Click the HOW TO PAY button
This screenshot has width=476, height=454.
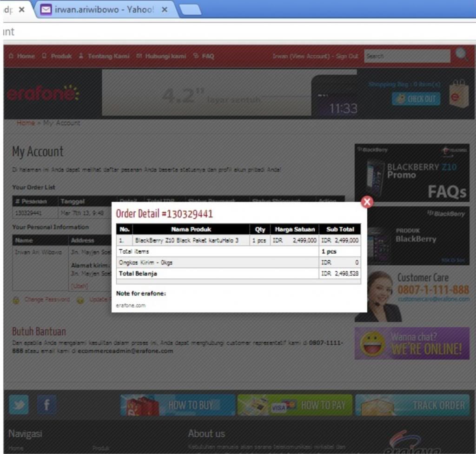[295, 405]
